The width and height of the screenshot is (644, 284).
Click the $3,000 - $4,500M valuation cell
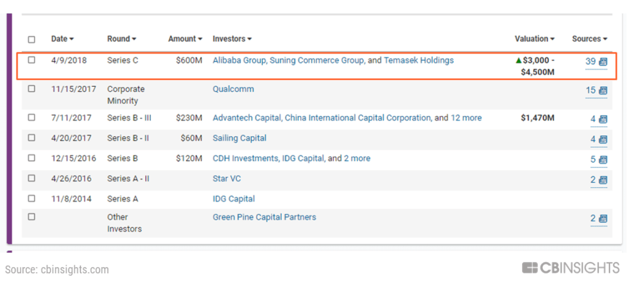(535, 66)
